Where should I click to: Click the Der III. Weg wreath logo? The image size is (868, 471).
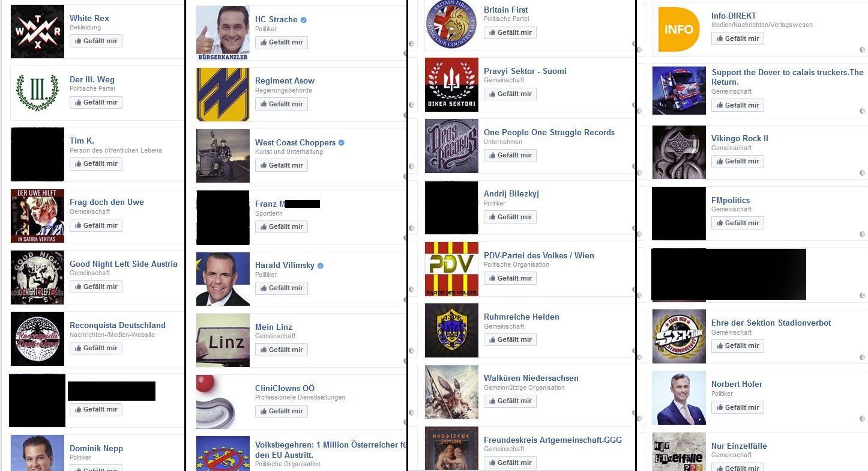[37, 93]
